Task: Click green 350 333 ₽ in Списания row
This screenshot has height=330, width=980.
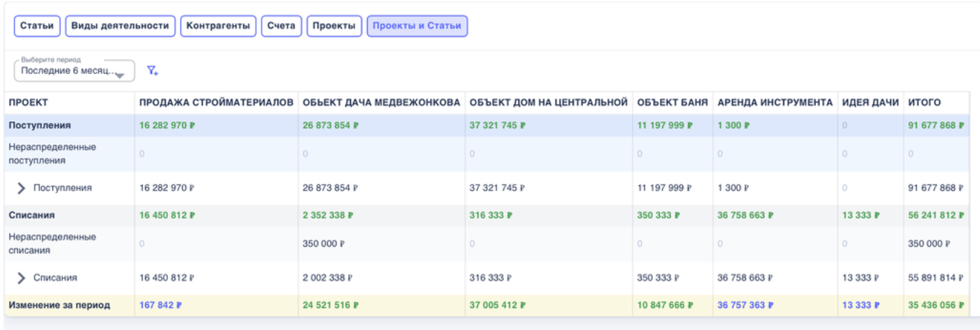Action: [659, 214]
